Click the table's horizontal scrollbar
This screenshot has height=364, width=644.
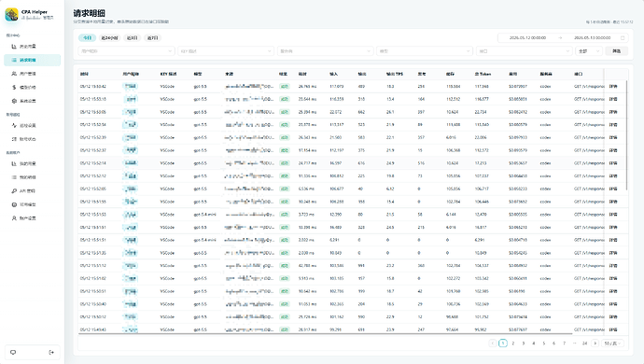coord(327,334)
